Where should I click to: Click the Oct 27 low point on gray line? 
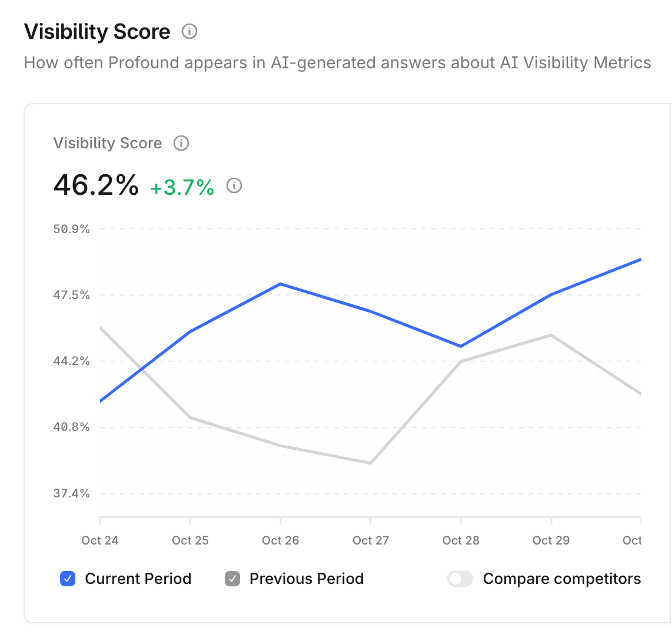[x=371, y=464]
